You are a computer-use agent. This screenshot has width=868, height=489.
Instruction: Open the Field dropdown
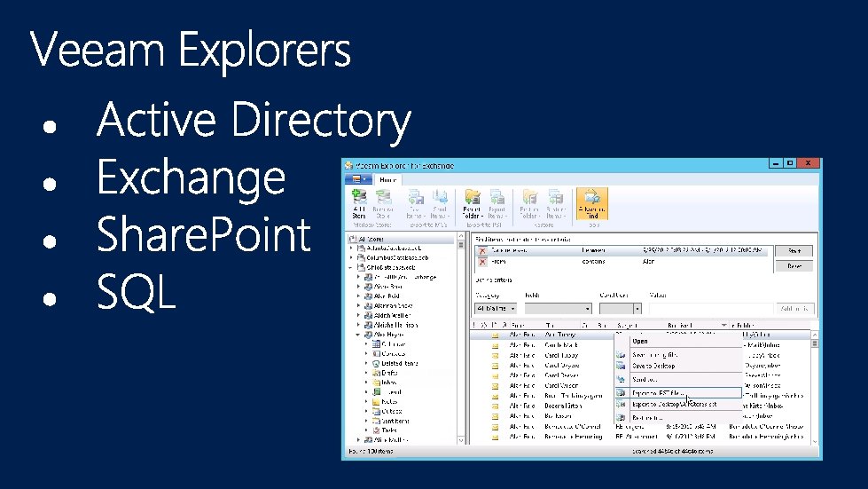pos(558,309)
